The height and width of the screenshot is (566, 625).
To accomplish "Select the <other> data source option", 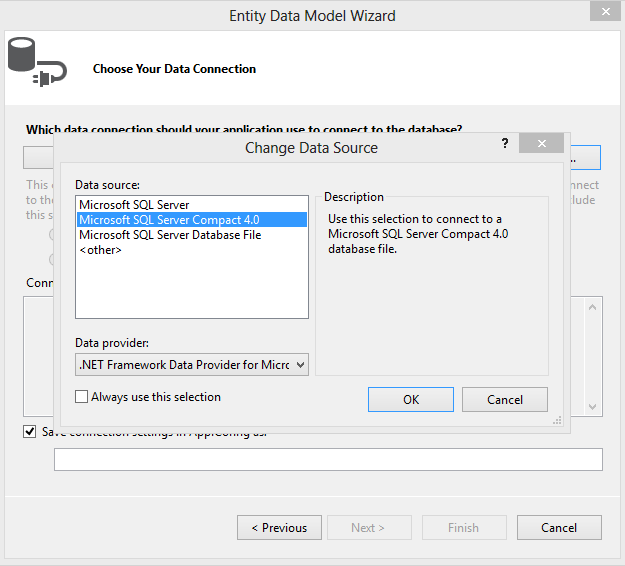I will (x=100, y=250).
